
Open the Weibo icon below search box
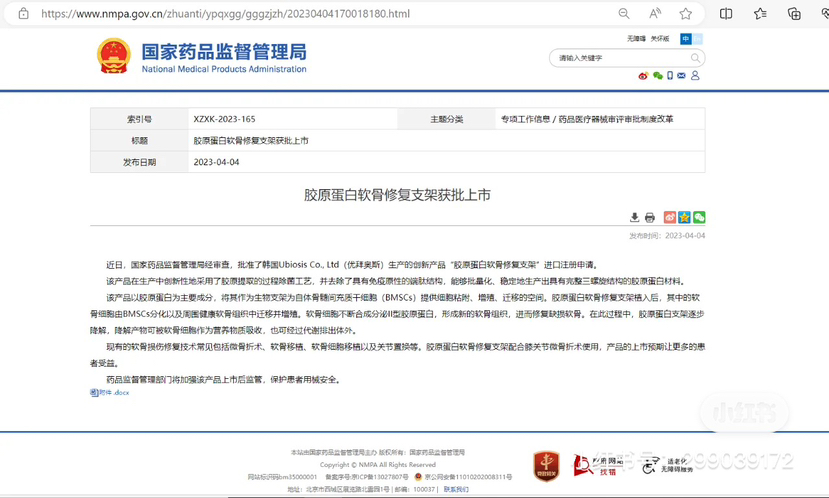[x=643, y=76]
